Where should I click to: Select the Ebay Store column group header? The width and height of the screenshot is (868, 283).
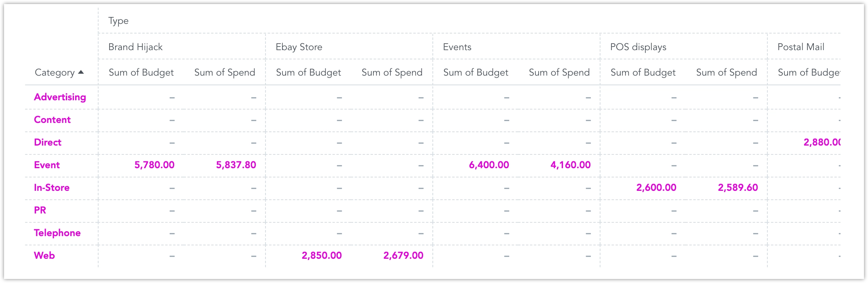coord(299,47)
